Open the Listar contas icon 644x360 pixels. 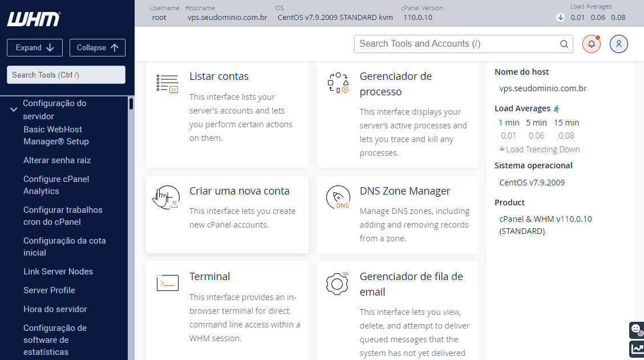tap(168, 83)
